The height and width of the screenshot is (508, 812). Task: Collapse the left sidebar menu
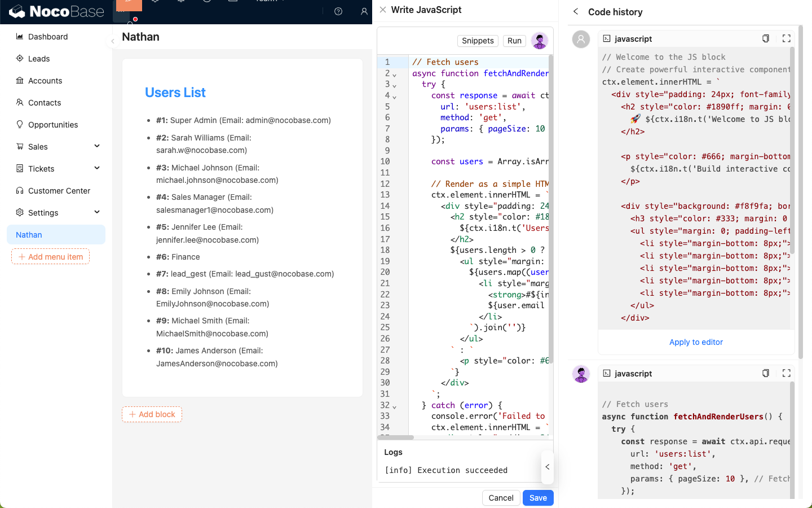point(113,41)
